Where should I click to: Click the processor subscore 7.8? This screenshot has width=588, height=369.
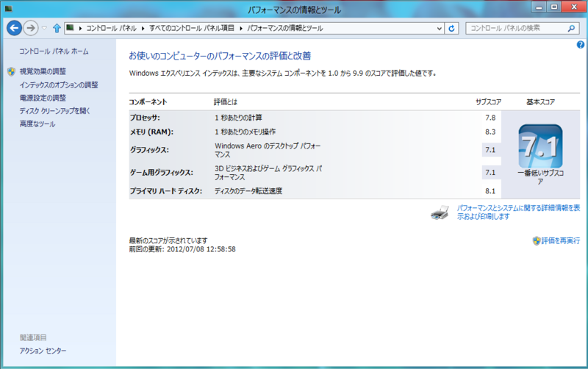490,118
